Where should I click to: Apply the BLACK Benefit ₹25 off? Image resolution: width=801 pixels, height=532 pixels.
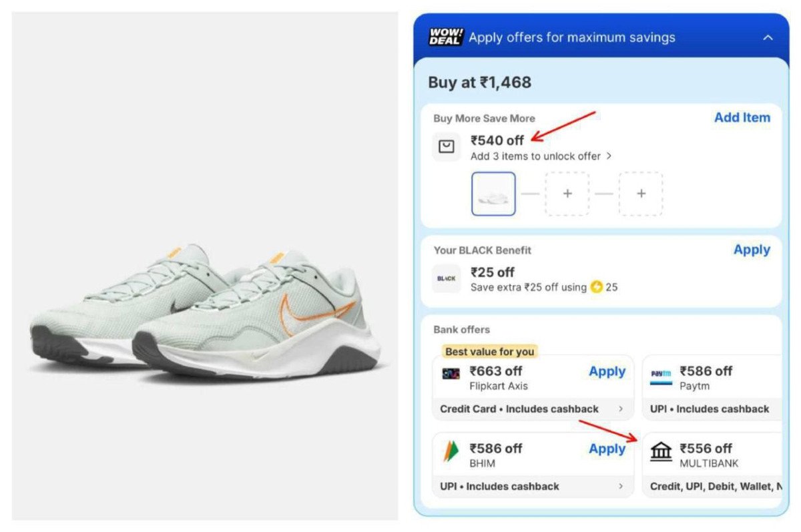(752, 250)
